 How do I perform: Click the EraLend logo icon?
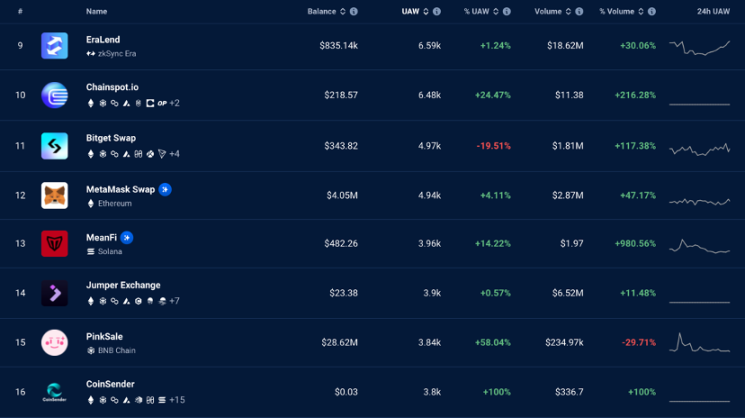(x=54, y=46)
